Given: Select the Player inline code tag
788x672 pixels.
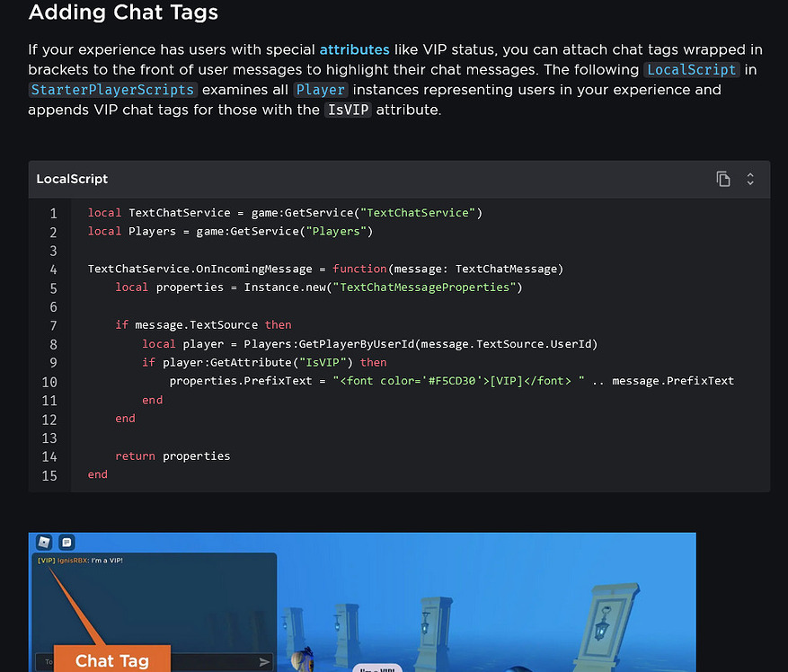Looking at the screenshot, I should point(321,90).
